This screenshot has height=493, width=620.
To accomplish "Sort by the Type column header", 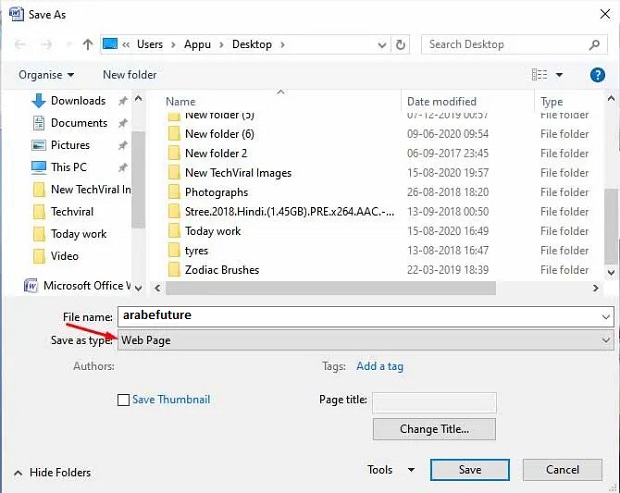I will click(x=551, y=102).
